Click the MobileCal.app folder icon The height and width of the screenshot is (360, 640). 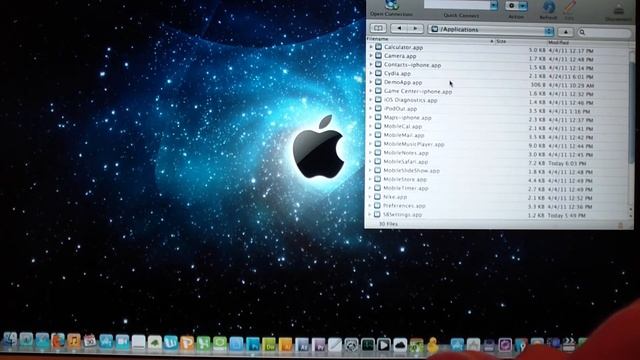pos(378,126)
